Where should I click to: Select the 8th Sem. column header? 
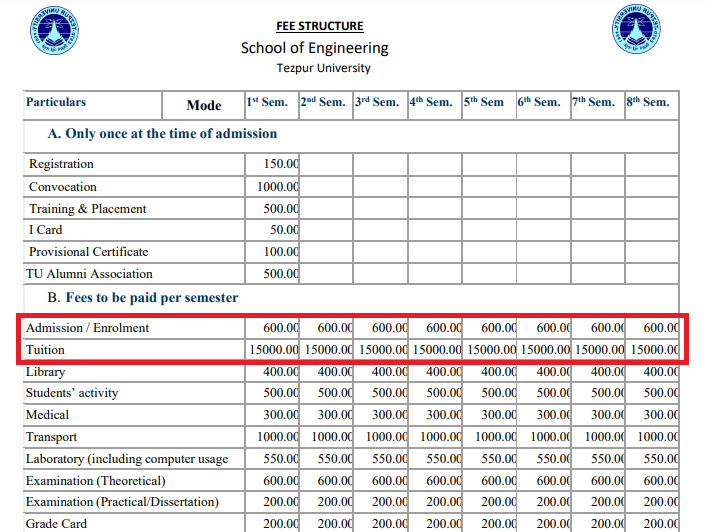click(x=648, y=102)
